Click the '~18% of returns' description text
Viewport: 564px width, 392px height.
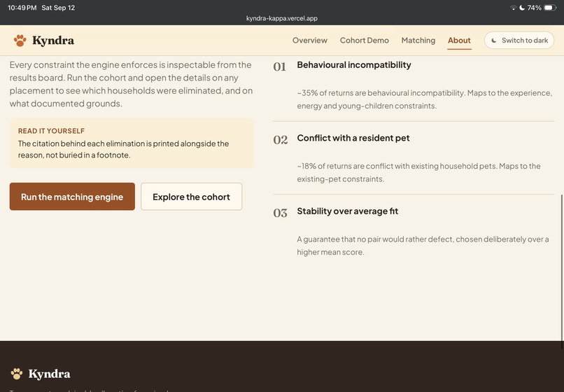[x=418, y=172]
